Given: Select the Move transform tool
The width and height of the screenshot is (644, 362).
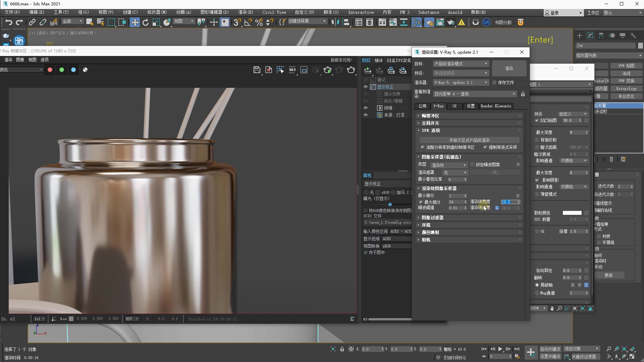Looking at the screenshot, I should pos(135,22).
